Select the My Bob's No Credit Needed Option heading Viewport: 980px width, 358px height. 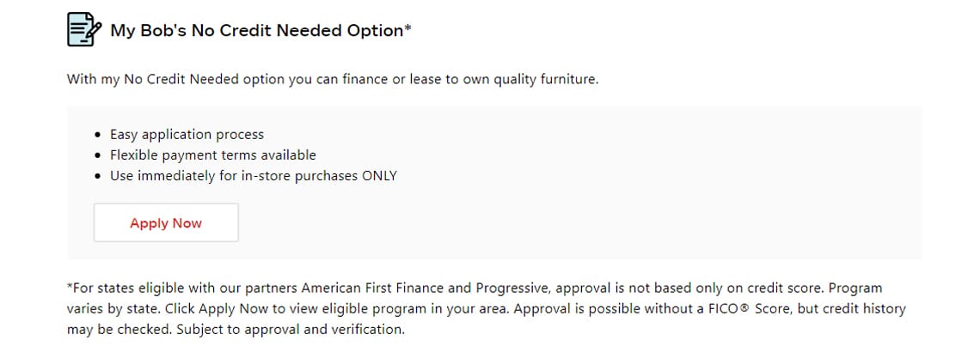pyautogui.click(x=258, y=31)
